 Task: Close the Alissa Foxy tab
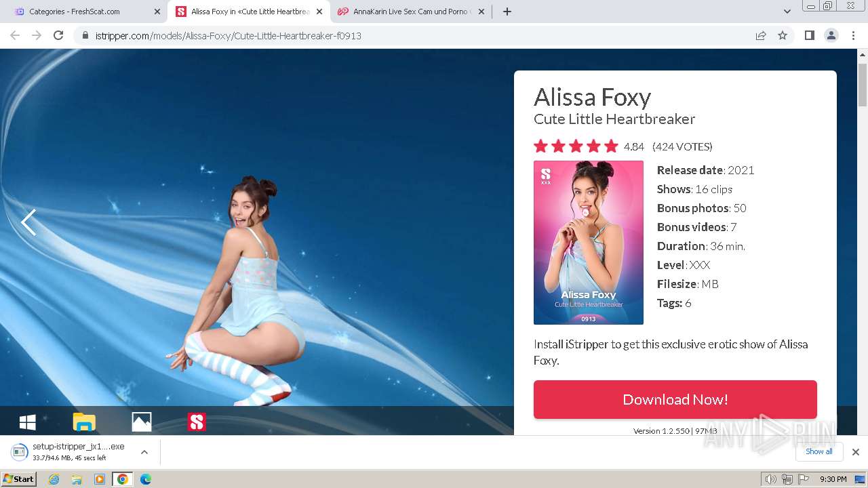coord(319,12)
